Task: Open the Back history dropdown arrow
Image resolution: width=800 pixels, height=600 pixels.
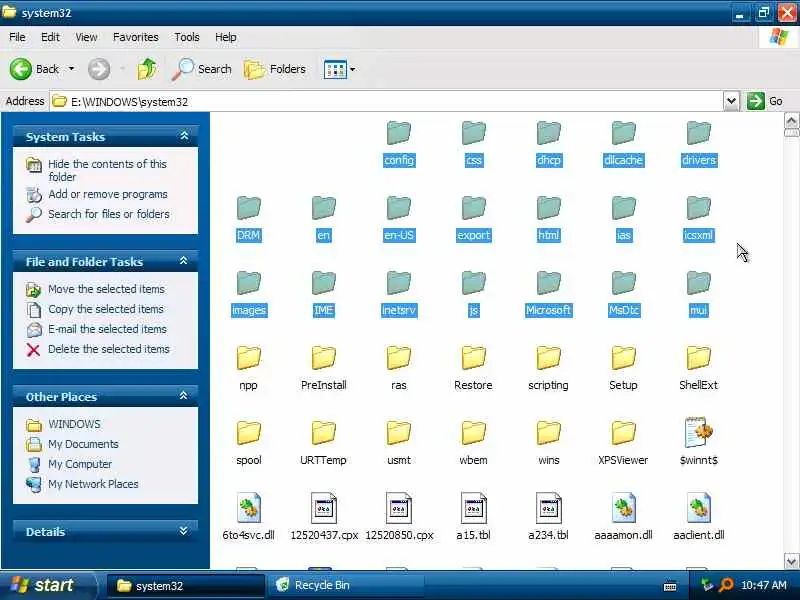Action: [71, 68]
